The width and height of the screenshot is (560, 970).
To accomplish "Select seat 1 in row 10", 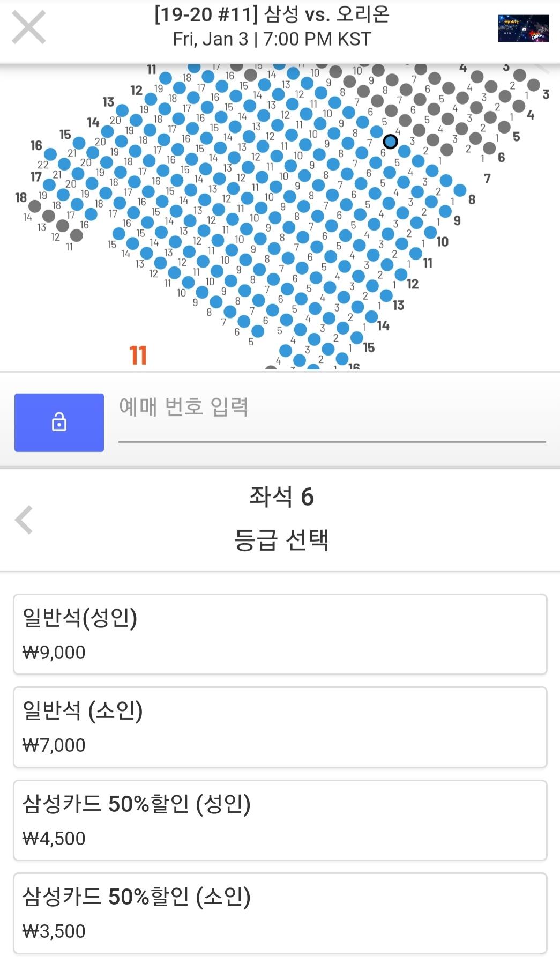I will (430, 232).
